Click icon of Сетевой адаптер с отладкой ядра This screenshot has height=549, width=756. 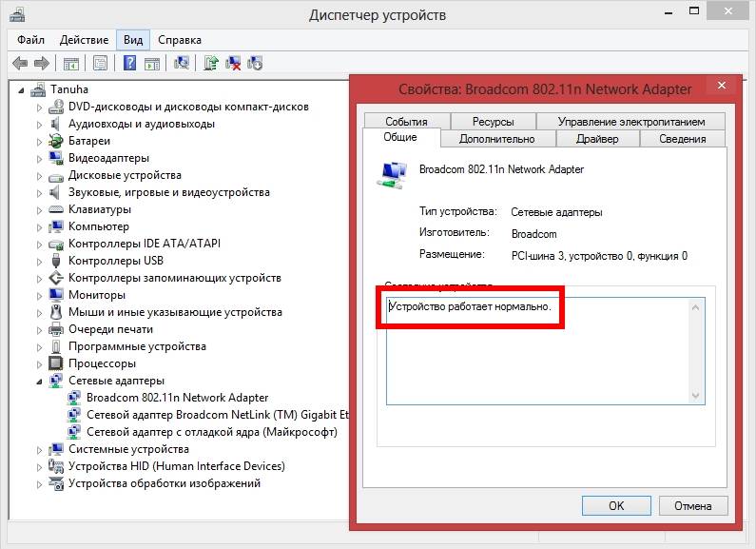pos(74,432)
